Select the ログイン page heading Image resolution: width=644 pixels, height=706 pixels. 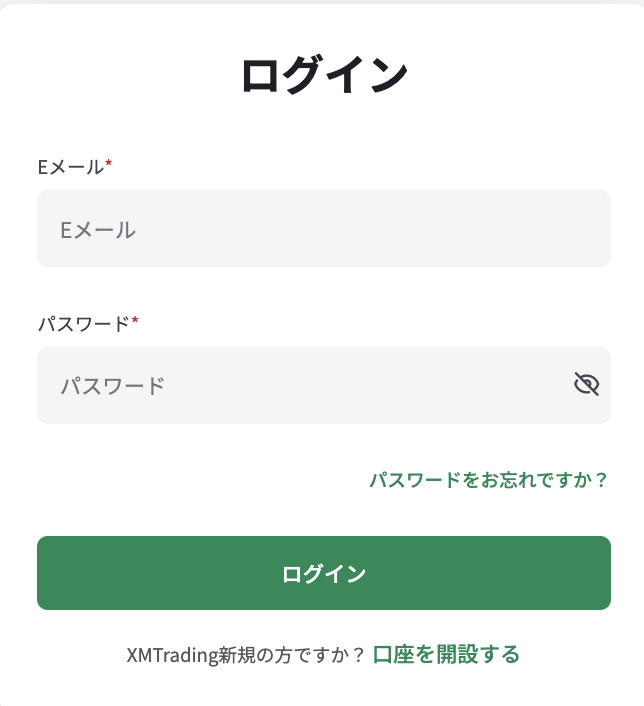pyautogui.click(x=324, y=76)
